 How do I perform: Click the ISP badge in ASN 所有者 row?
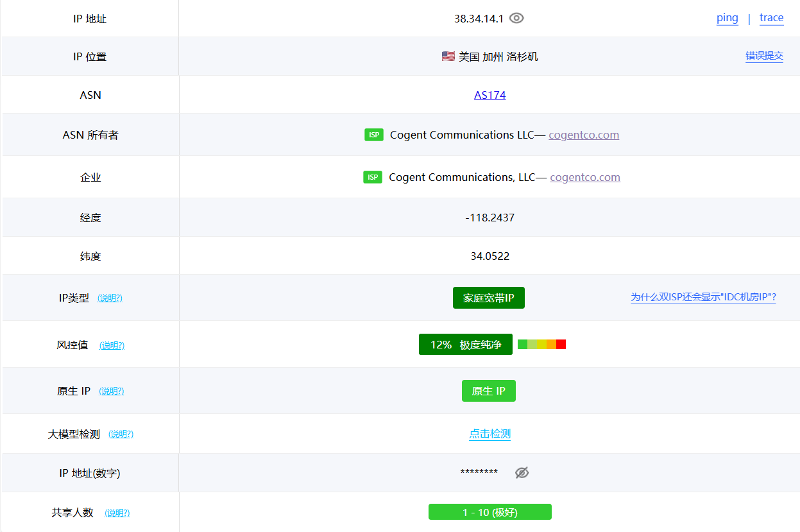coord(374,135)
